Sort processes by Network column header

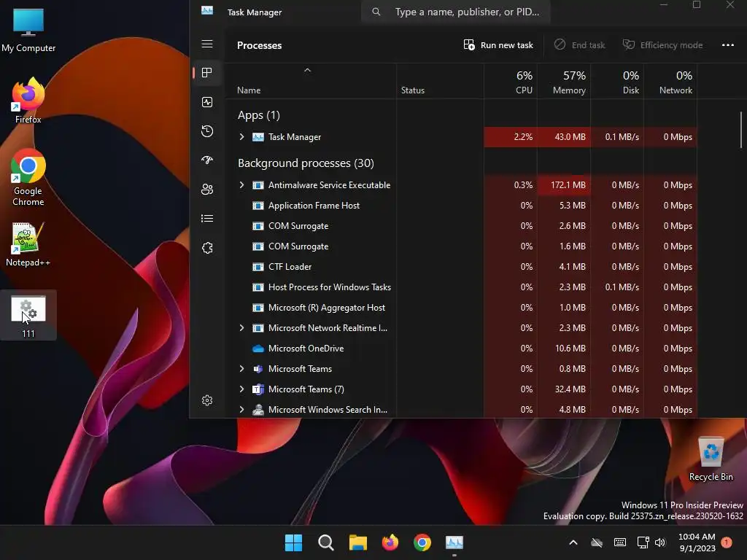[671, 82]
